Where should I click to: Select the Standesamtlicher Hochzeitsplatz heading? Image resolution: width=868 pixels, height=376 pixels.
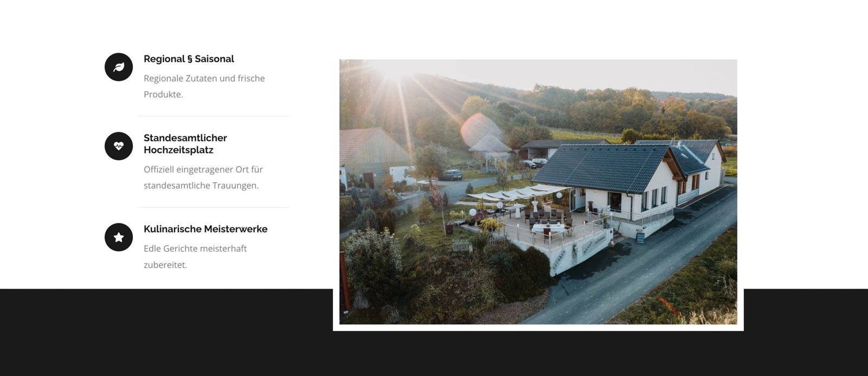click(x=186, y=144)
